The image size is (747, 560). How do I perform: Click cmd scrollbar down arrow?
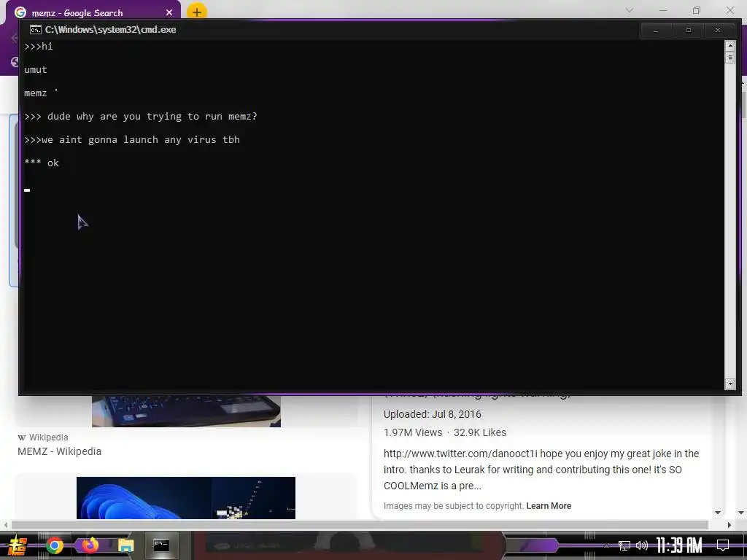tap(729, 384)
